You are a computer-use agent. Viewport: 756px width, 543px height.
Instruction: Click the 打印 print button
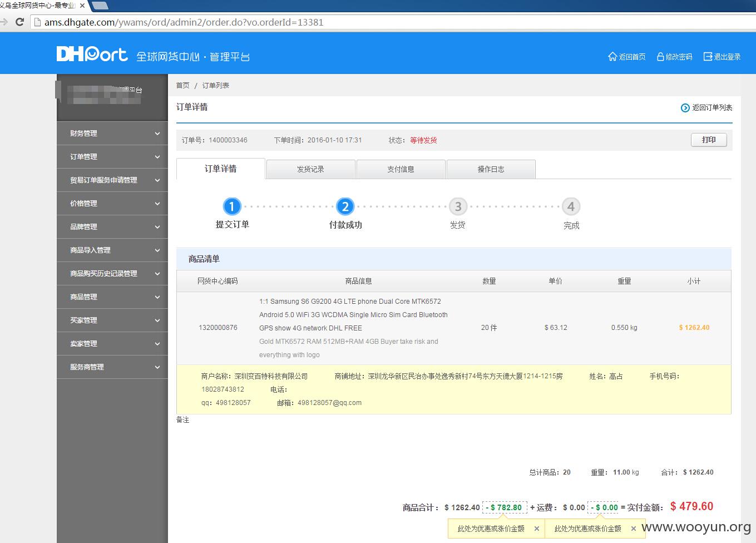point(709,140)
